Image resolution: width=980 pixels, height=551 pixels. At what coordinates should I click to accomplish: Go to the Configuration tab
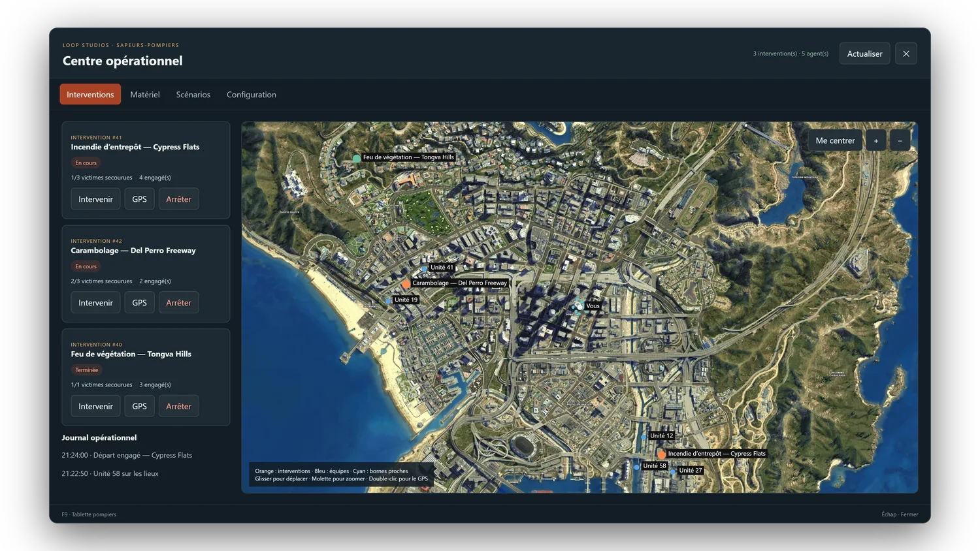252,95
